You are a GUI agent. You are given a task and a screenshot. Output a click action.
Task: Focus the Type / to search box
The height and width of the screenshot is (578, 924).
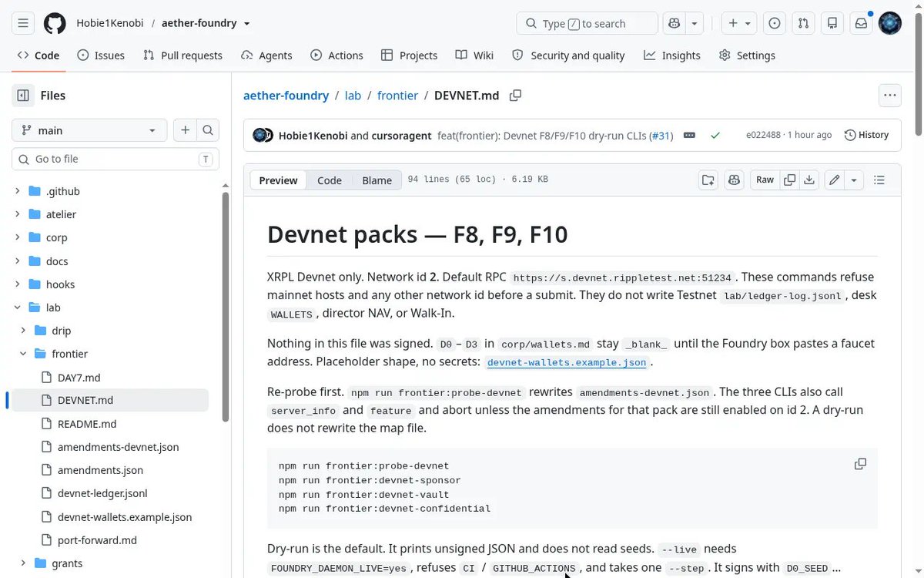pyautogui.click(x=587, y=23)
